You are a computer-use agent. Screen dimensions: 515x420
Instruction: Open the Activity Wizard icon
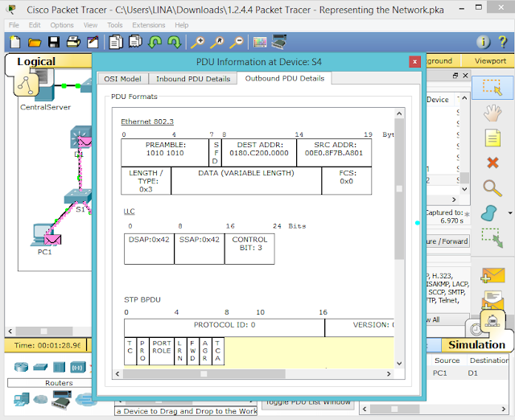pyautogui.click(x=93, y=42)
